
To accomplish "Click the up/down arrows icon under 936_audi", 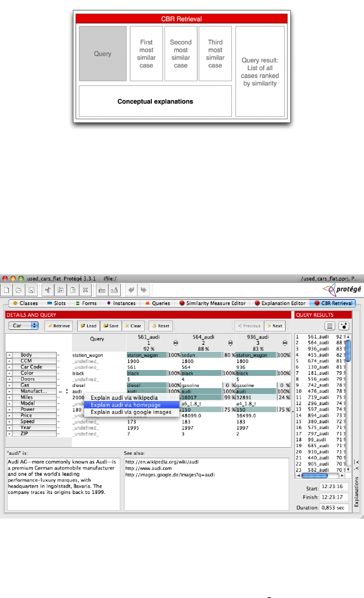I will [285, 343].
